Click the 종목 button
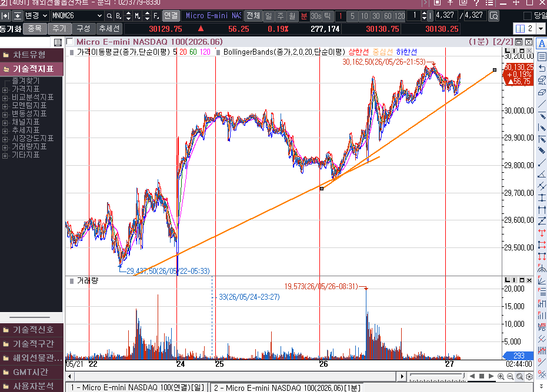This screenshot has width=547, height=392. [x=35, y=29]
